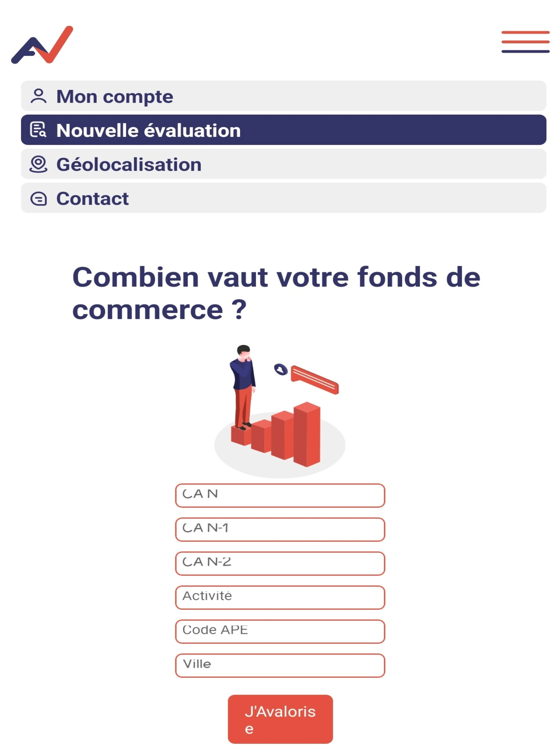Click into the Activité field
This screenshot has width=560, height=747.
[x=280, y=597]
